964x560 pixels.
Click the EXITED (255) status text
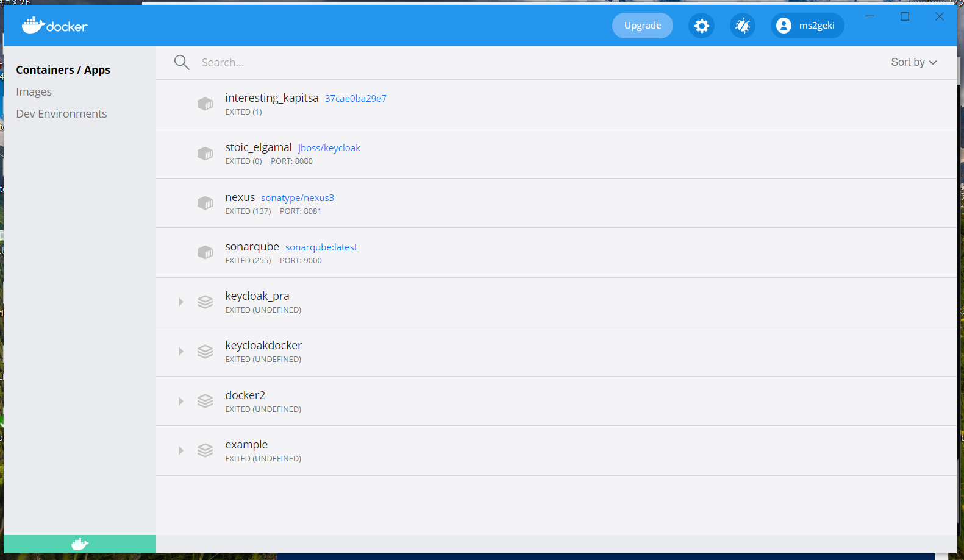pos(248,261)
